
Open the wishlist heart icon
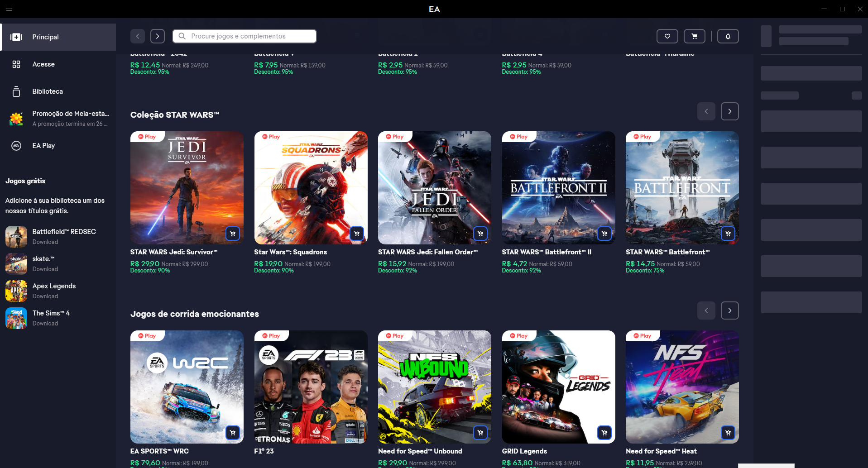pyautogui.click(x=667, y=36)
